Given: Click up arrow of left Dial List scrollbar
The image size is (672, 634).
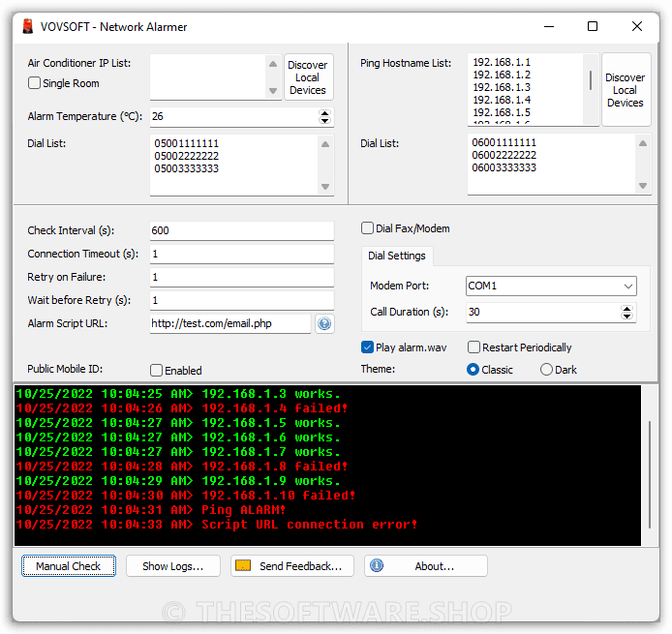Looking at the screenshot, I should 325,144.
